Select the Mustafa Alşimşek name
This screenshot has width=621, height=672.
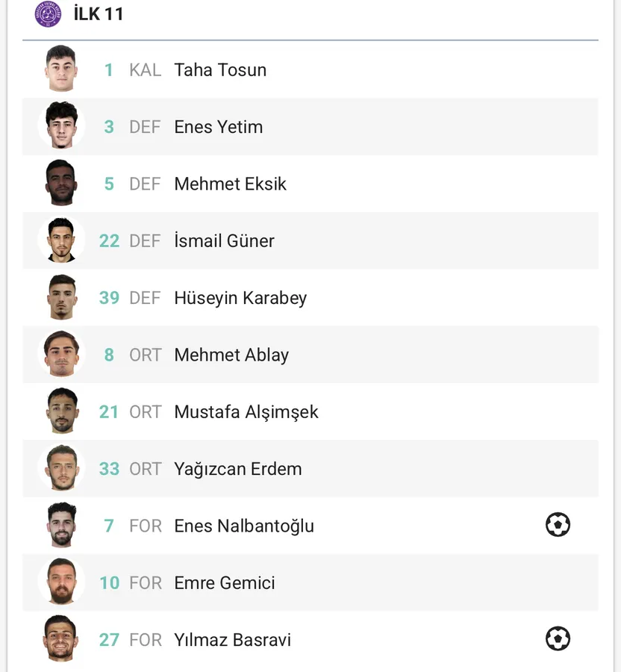point(246,412)
